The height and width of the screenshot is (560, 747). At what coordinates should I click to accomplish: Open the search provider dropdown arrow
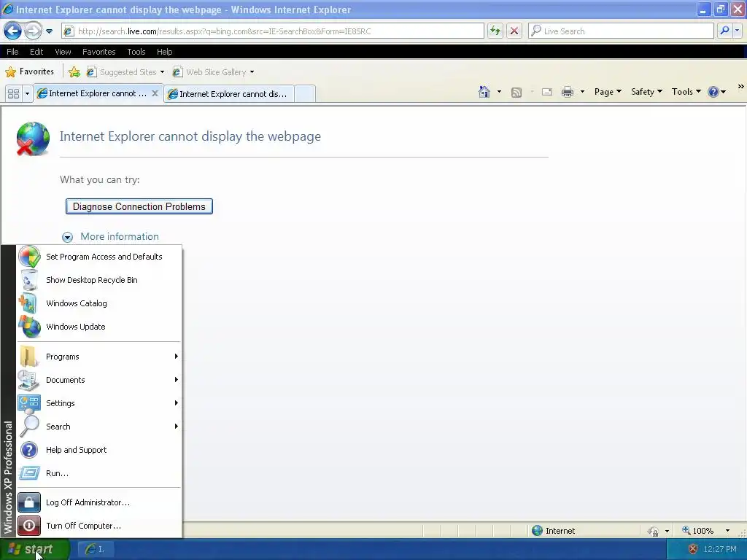point(738,31)
